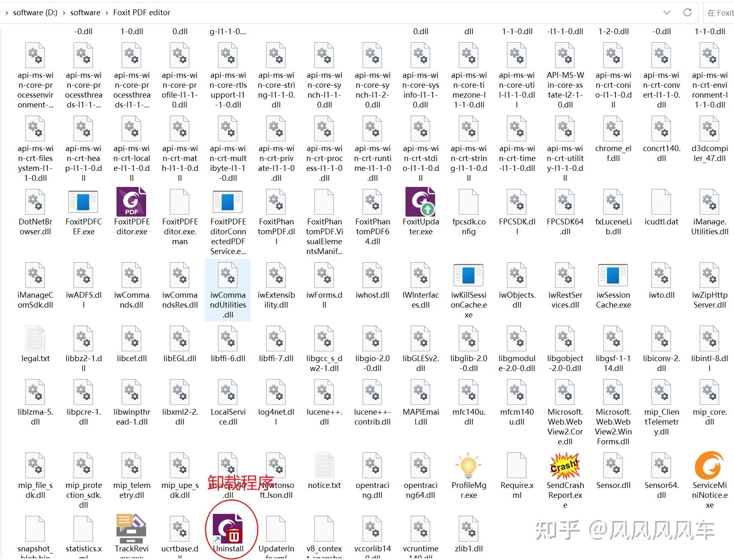Select FoxitPDFEditorConnectedPDFService exe icon
The image size is (734, 560).
coord(228,202)
